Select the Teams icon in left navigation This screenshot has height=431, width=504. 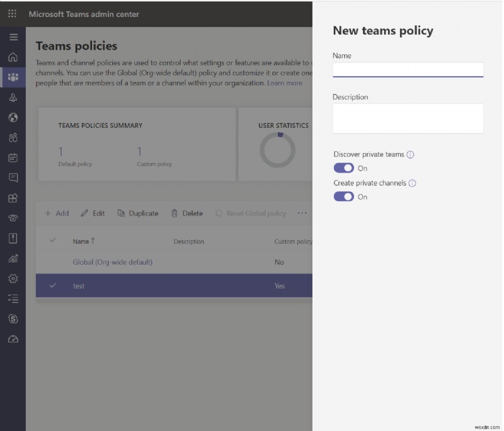[12, 78]
